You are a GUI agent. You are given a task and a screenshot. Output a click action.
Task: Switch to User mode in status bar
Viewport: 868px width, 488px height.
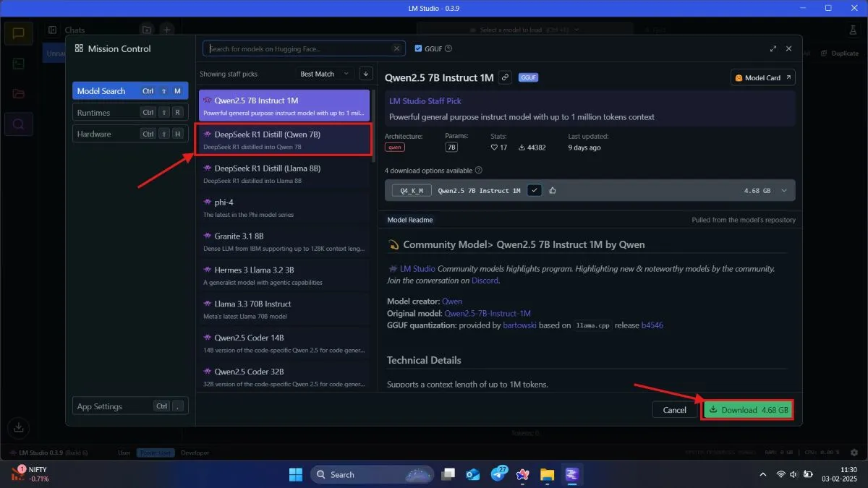tap(124, 453)
